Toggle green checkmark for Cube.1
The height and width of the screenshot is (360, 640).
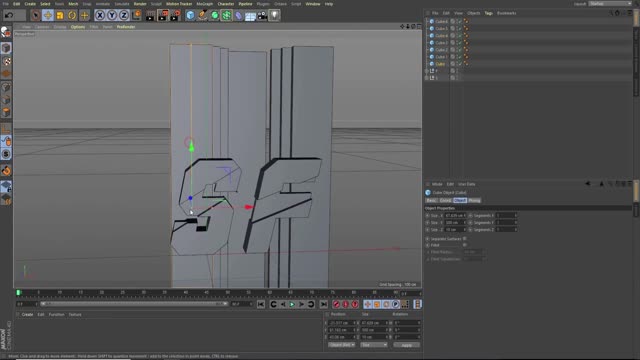(459, 57)
